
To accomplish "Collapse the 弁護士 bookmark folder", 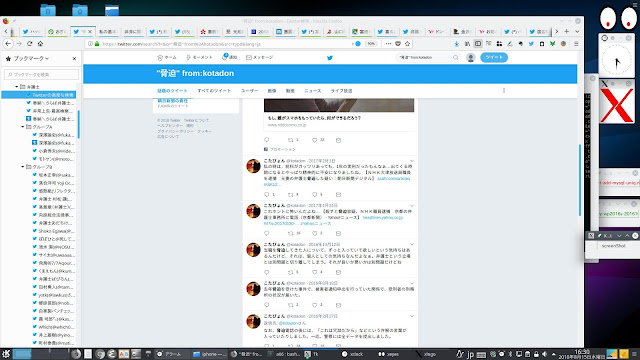I will point(17,87).
